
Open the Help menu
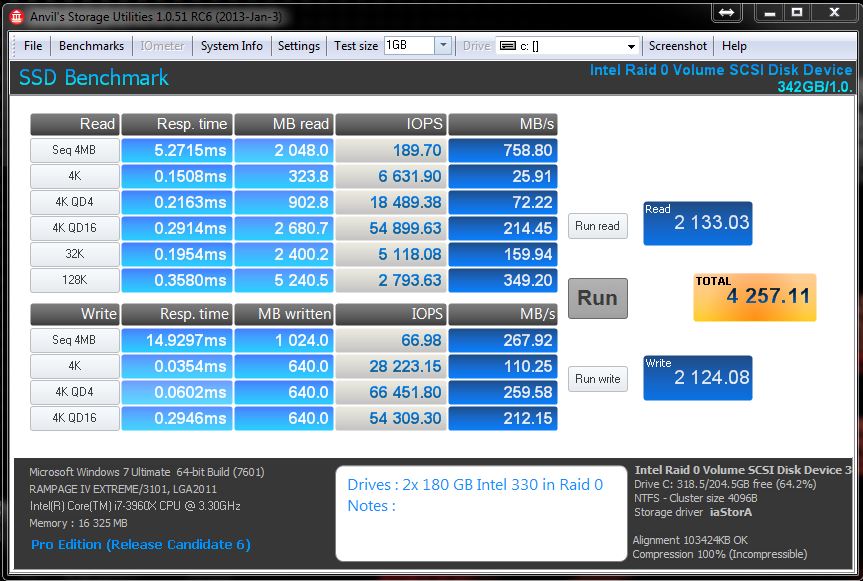(x=734, y=46)
